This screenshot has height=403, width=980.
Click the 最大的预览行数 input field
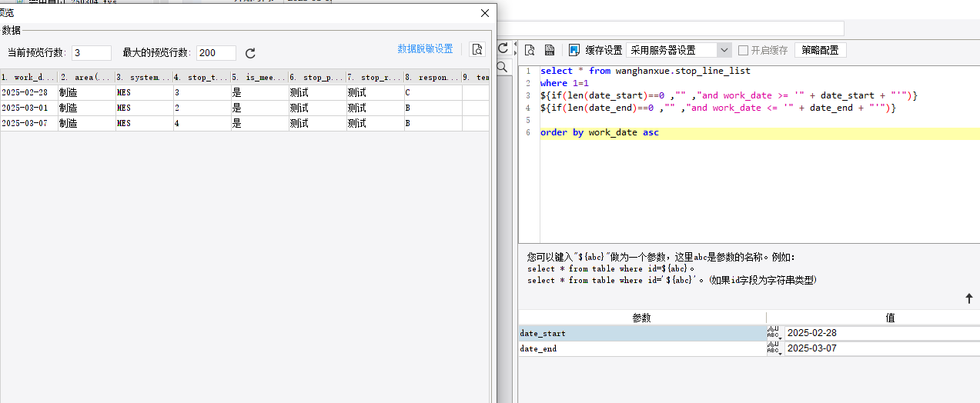216,53
